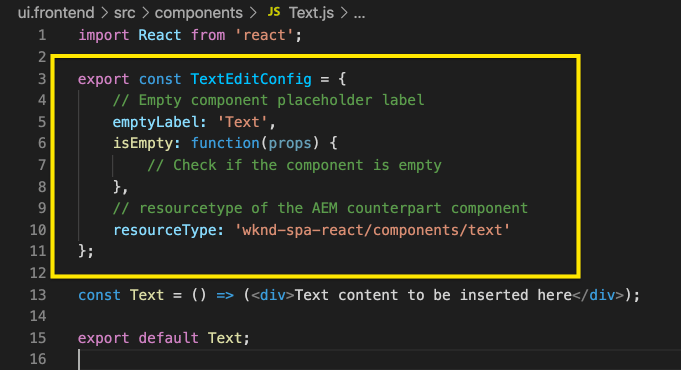Click the JS file icon in breadcrumb
The height and width of the screenshot is (370, 681).
pyautogui.click(x=274, y=12)
